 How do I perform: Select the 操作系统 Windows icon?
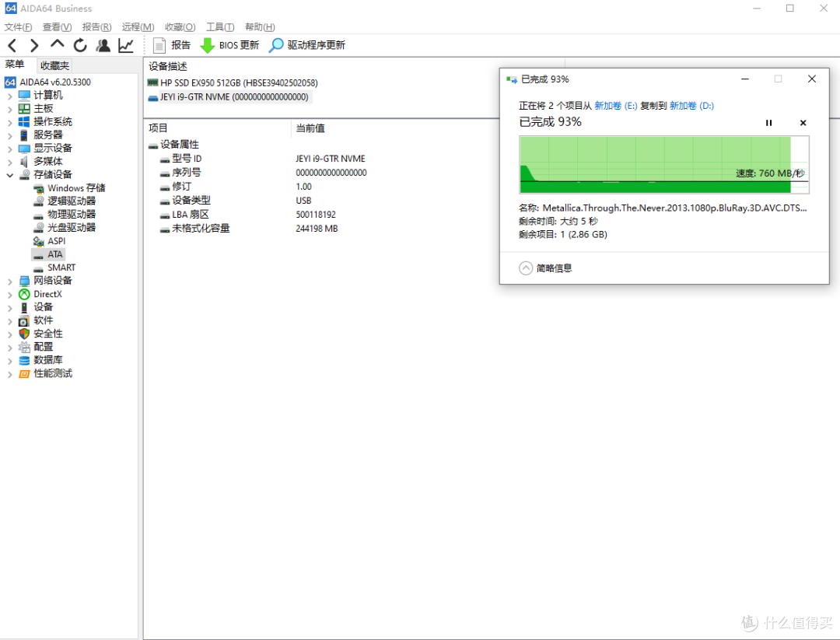(x=24, y=121)
